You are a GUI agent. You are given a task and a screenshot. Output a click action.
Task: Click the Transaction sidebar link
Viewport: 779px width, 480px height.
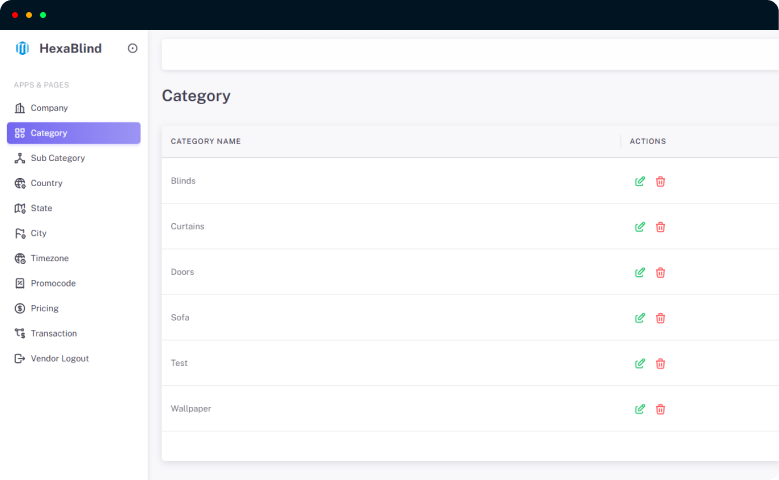coord(53,333)
